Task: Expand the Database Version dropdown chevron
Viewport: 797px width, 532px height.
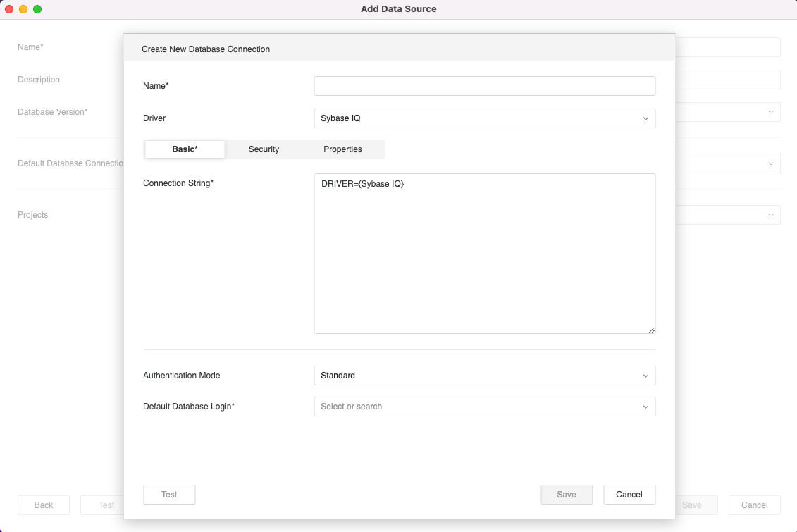Action: pos(770,112)
